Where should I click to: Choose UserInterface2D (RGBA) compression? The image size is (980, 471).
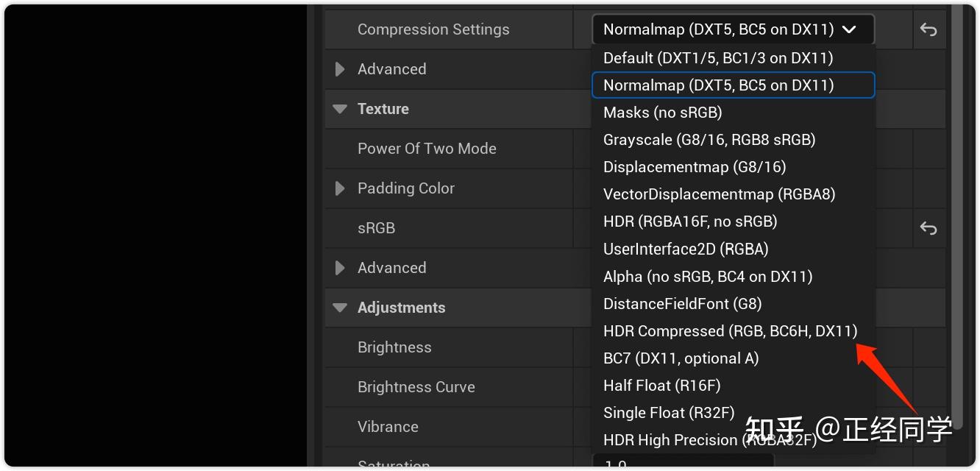[685, 249]
